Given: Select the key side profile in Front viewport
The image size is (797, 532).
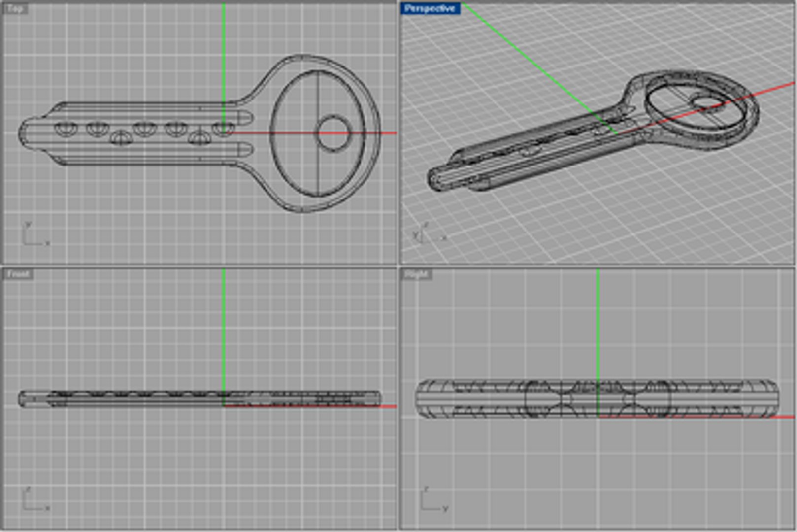Looking at the screenshot, I should 199,399.
